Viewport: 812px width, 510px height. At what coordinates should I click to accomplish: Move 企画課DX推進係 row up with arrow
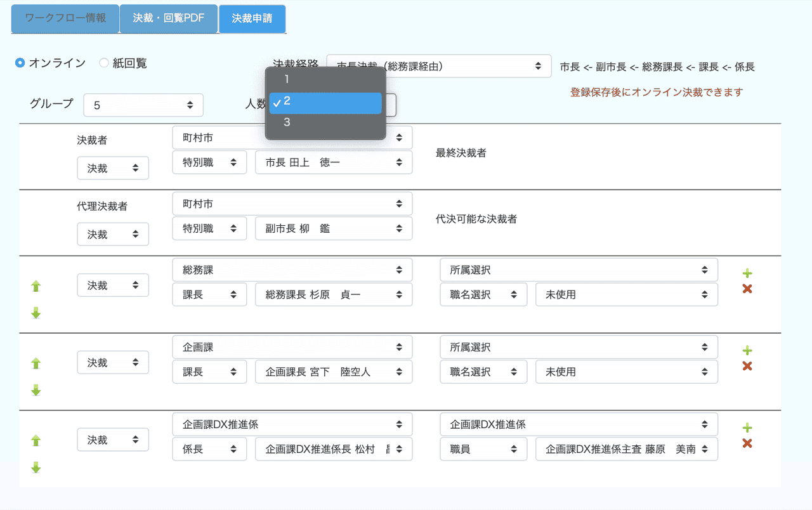tap(36, 440)
